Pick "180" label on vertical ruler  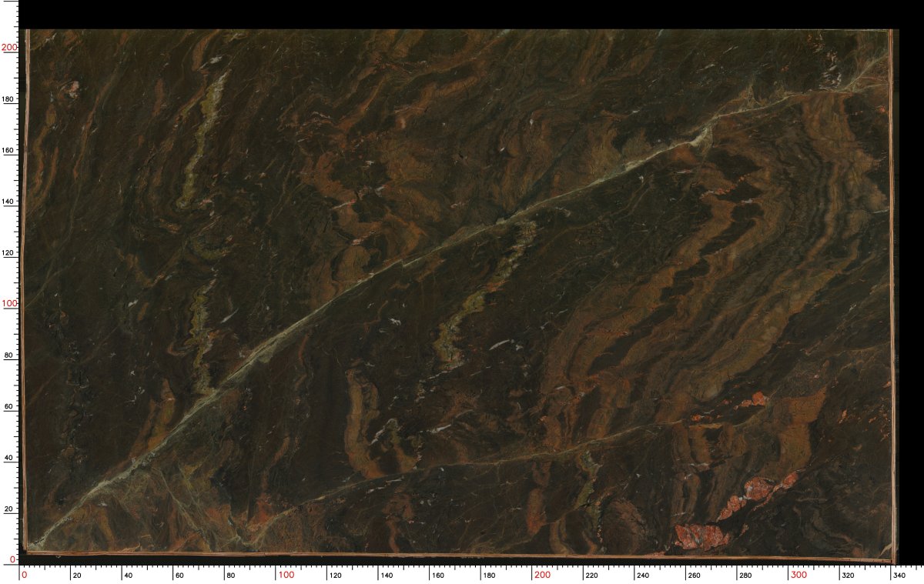[x=8, y=99]
